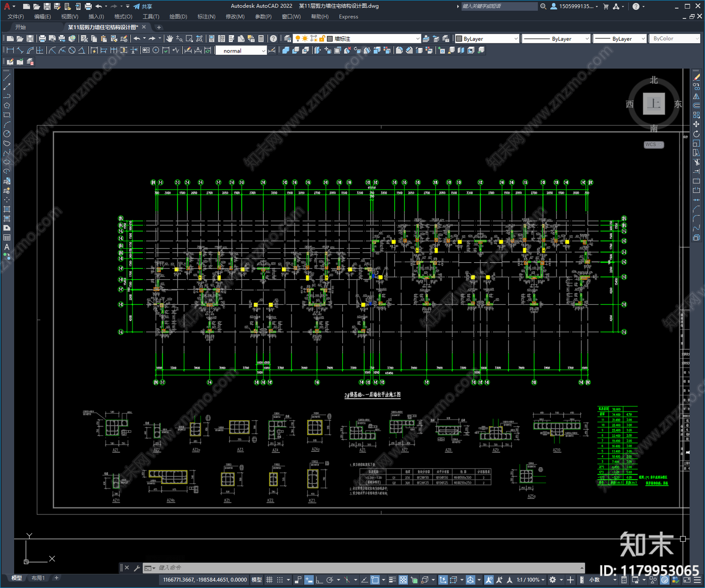Add a new drawing tab with plus
The height and width of the screenshot is (588, 705).
159,27
